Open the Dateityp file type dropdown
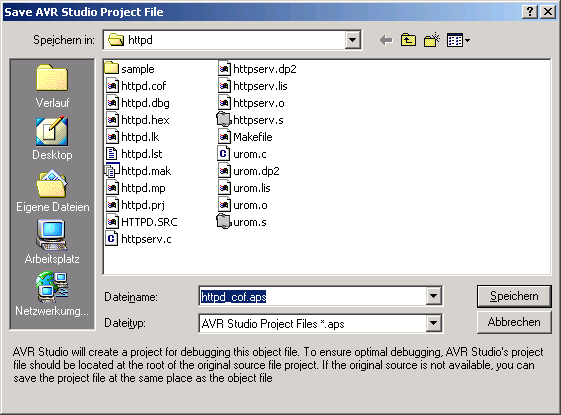Image resolution: width=561 pixels, height=415 pixels. [433, 323]
